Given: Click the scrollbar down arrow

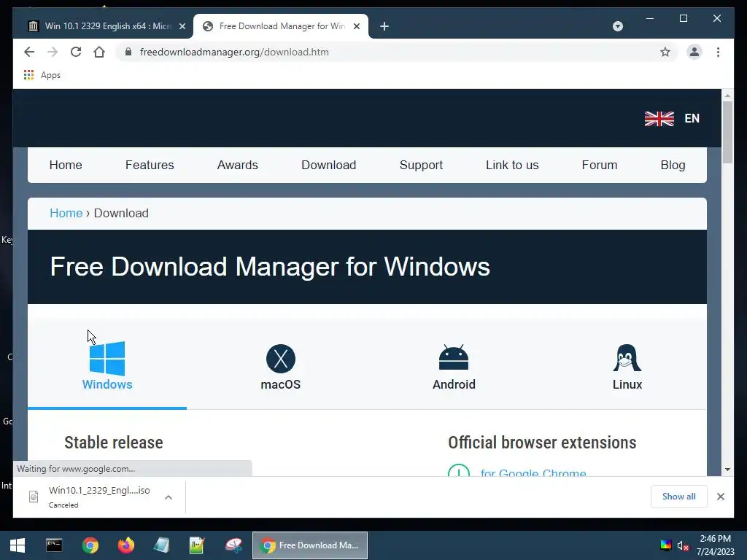Looking at the screenshot, I should pos(727,470).
